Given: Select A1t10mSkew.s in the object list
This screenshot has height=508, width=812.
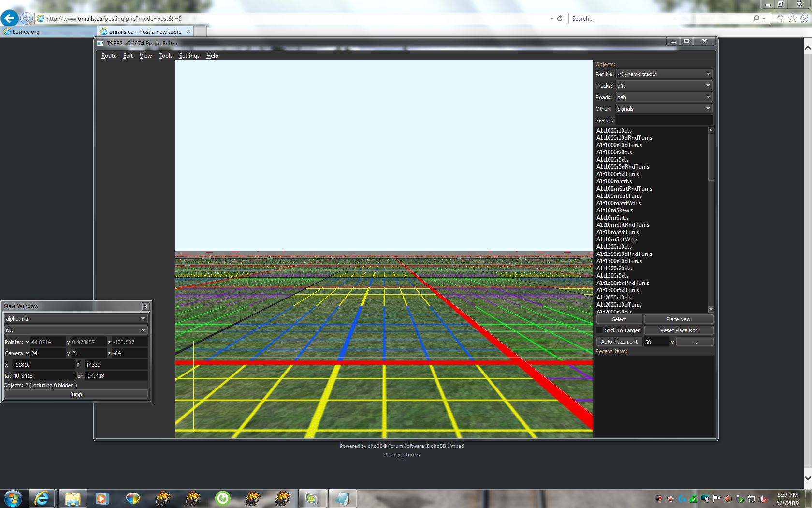Looking at the screenshot, I should tap(614, 210).
